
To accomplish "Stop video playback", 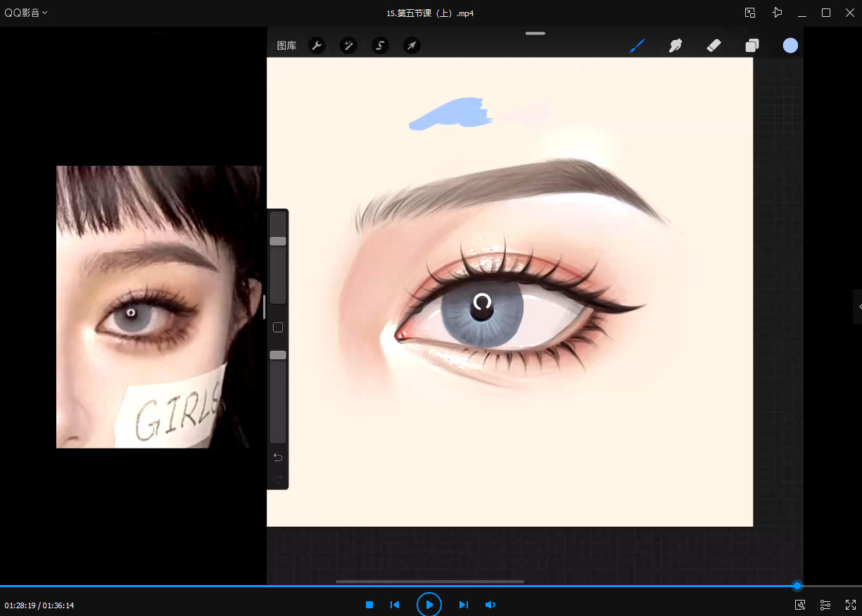I will click(369, 605).
